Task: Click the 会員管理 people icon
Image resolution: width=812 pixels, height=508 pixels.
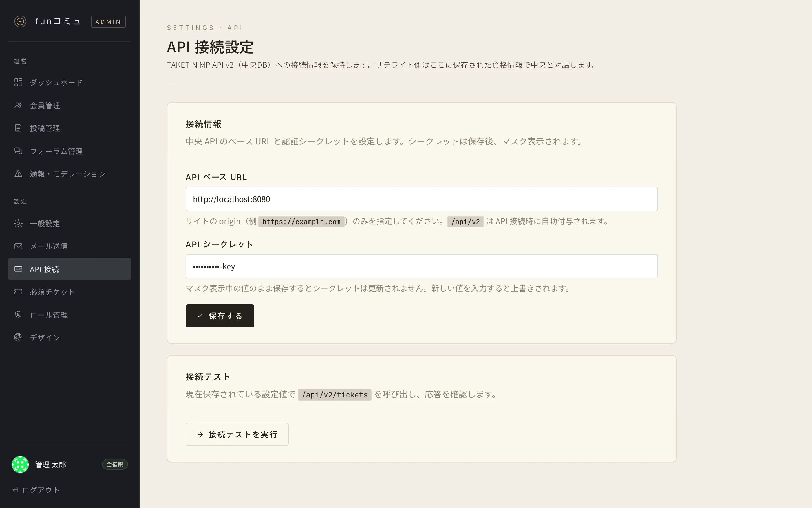Action: [18, 106]
